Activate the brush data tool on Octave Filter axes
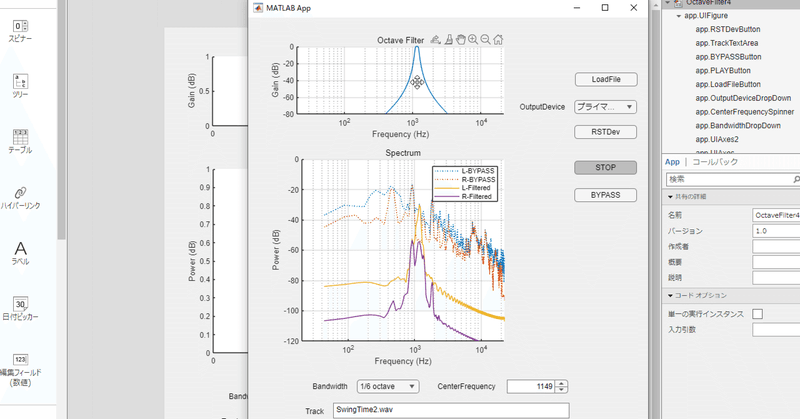This screenshot has height=419, width=800. (x=448, y=39)
